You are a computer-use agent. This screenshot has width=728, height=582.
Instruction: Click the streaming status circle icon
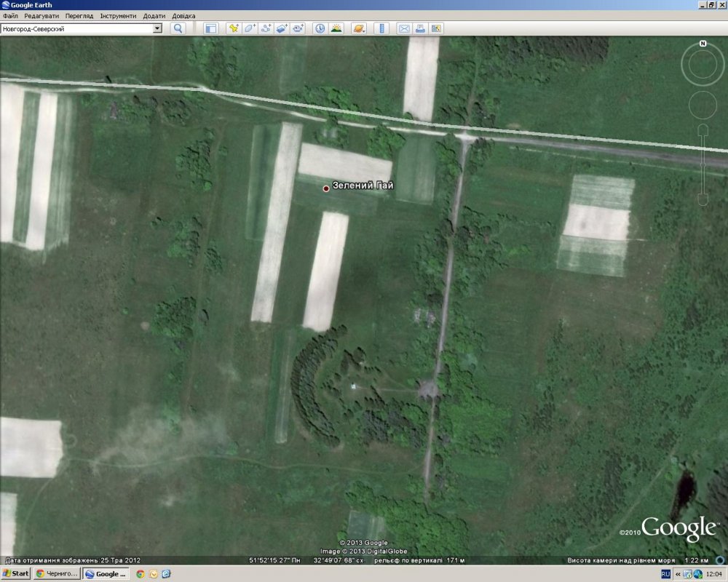click(720, 560)
